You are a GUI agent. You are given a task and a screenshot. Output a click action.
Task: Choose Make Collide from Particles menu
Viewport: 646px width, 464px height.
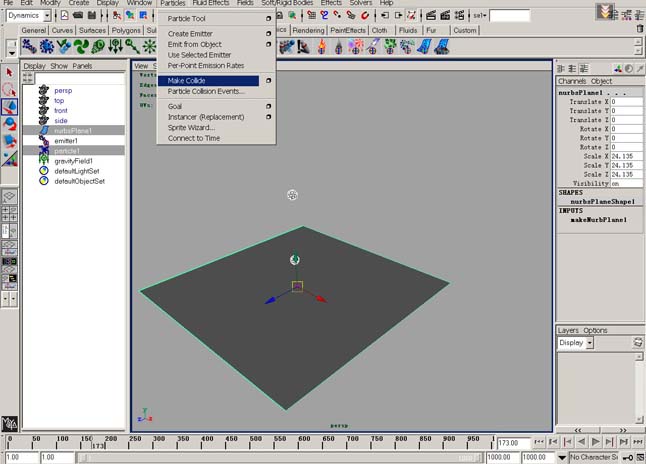(x=208, y=81)
